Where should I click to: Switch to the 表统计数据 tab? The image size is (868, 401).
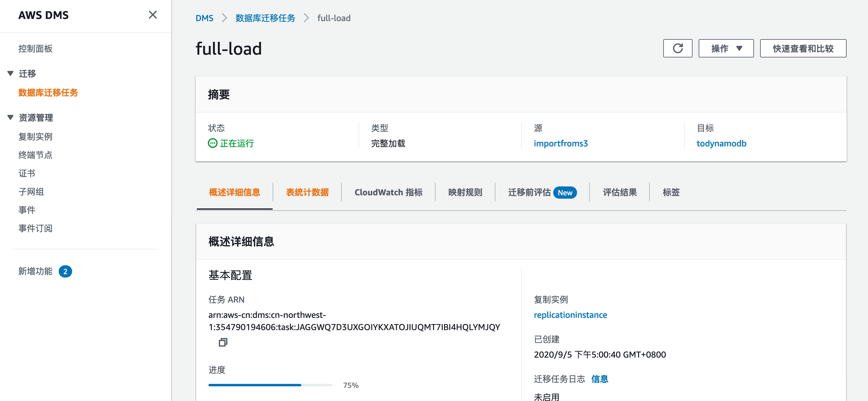(x=307, y=192)
